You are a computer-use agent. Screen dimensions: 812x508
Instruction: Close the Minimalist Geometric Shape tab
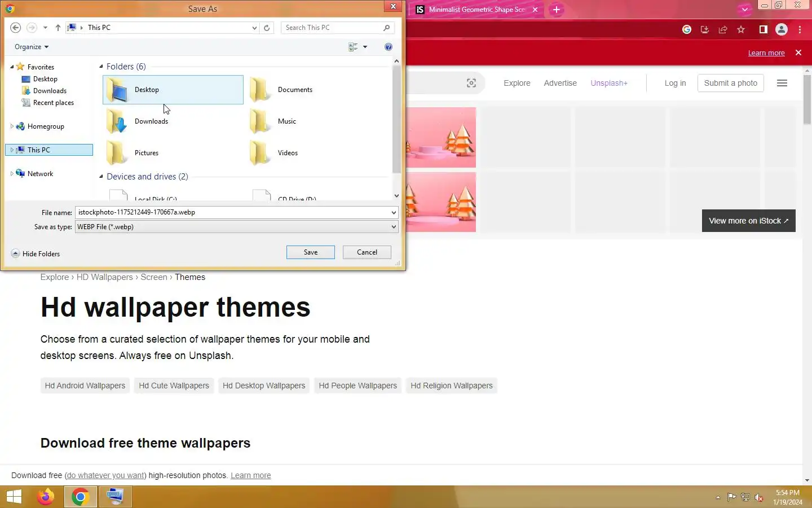click(x=535, y=10)
